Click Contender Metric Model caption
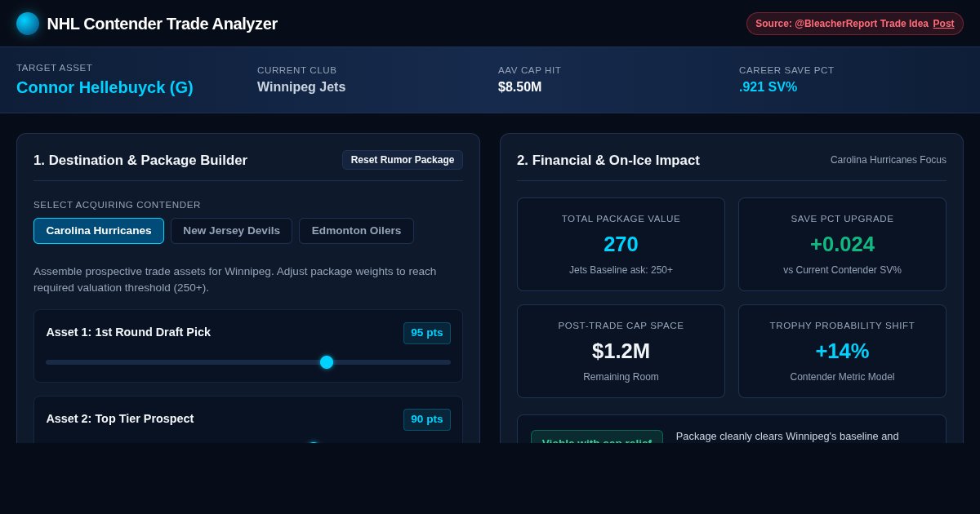The height and width of the screenshot is (514, 980). click(842, 377)
